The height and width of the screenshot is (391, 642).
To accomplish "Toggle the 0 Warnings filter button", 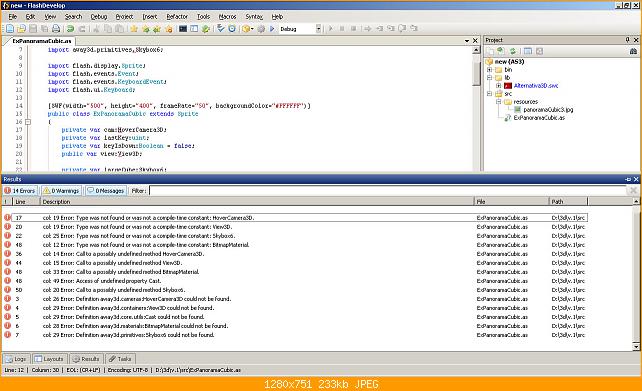I will click(61, 191).
